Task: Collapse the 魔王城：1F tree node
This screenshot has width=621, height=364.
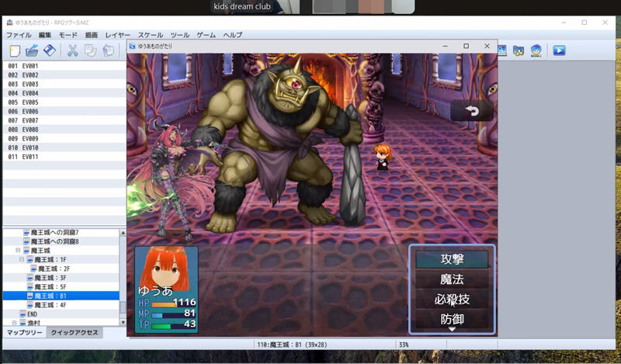Action: click(x=22, y=259)
